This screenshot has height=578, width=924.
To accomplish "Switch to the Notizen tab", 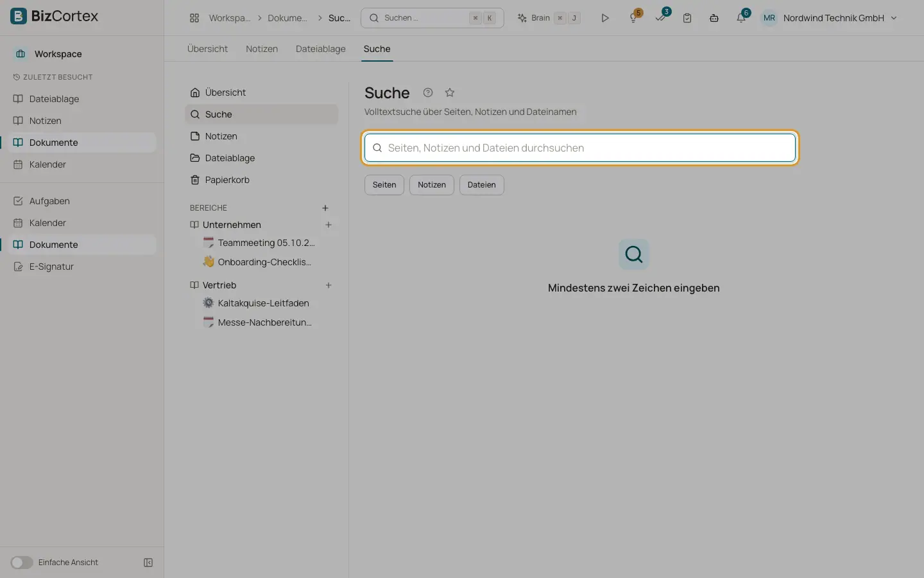I will point(262,49).
